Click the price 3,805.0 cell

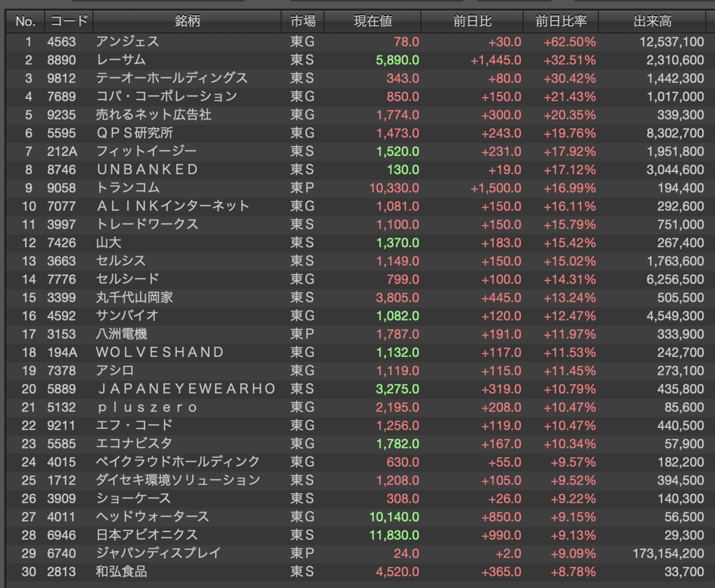click(x=398, y=297)
